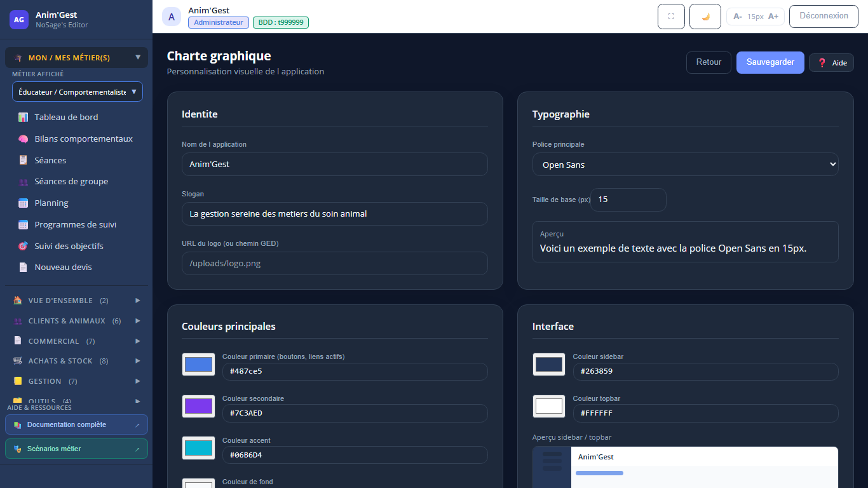Click the Suivi des objectifs target icon

pyautogui.click(x=23, y=247)
